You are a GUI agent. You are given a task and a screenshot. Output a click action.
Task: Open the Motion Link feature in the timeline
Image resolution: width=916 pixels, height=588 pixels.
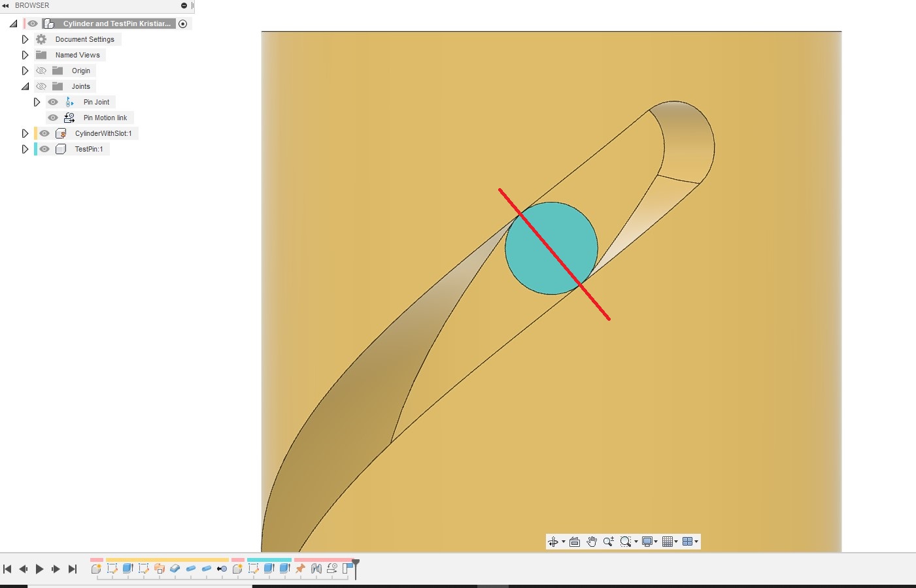331,568
